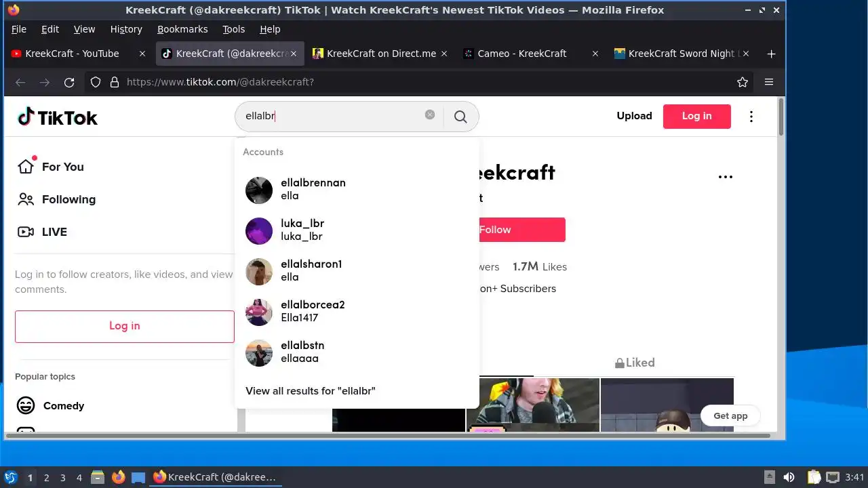Click the KreekCraft taskbar window button
The image size is (868, 488).
point(216,477)
